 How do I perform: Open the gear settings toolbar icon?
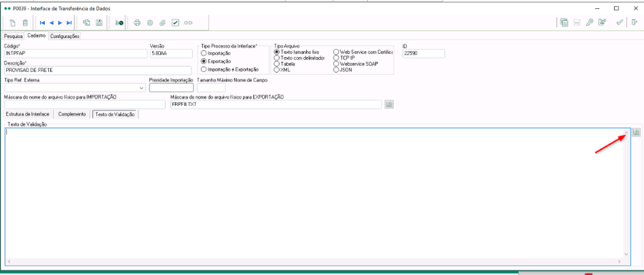tap(150, 23)
